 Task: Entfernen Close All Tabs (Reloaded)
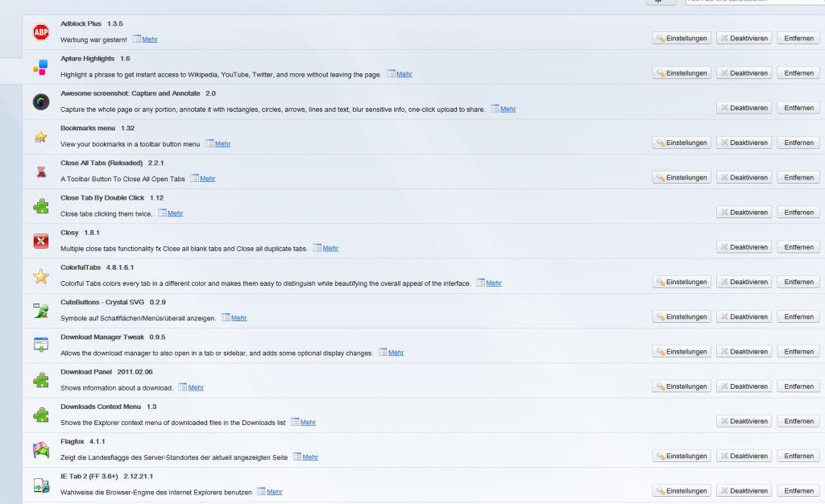[798, 178]
